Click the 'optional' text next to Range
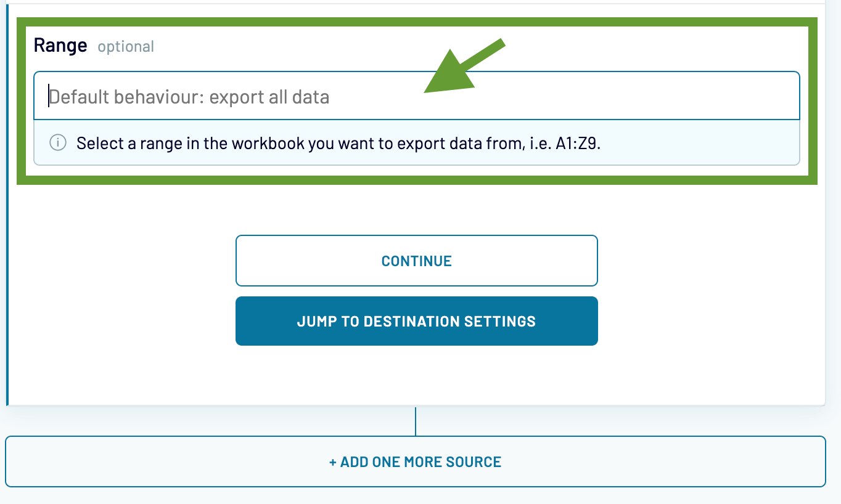Viewport: 841px width, 504px height. (x=126, y=46)
